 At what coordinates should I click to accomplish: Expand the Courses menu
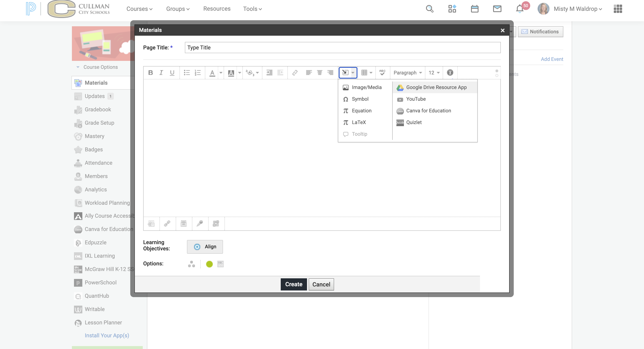click(x=139, y=9)
